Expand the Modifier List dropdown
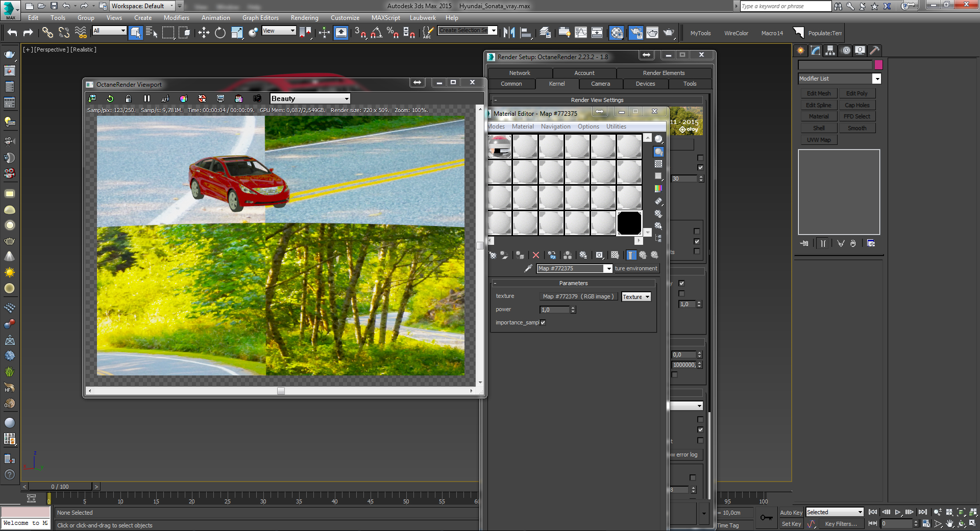This screenshot has width=980, height=531. (x=840, y=79)
